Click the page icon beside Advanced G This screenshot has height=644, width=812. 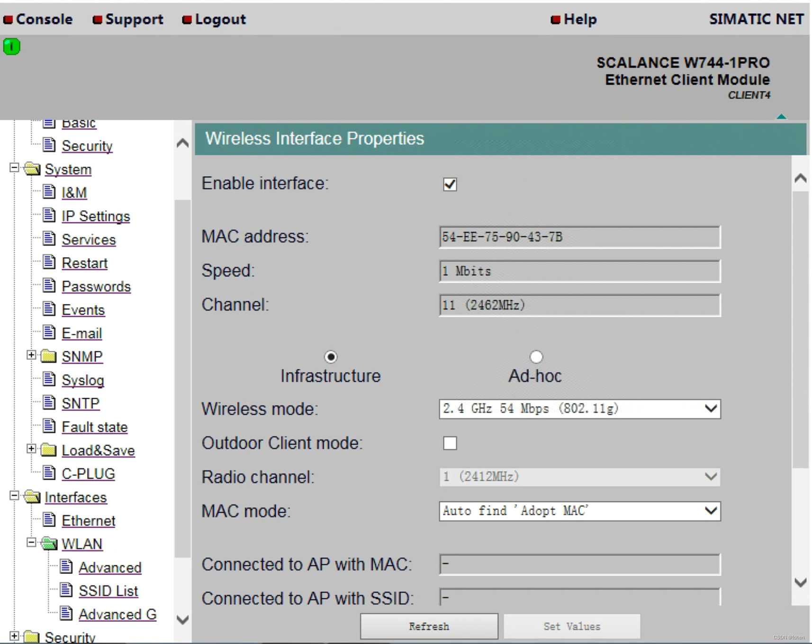(66, 613)
